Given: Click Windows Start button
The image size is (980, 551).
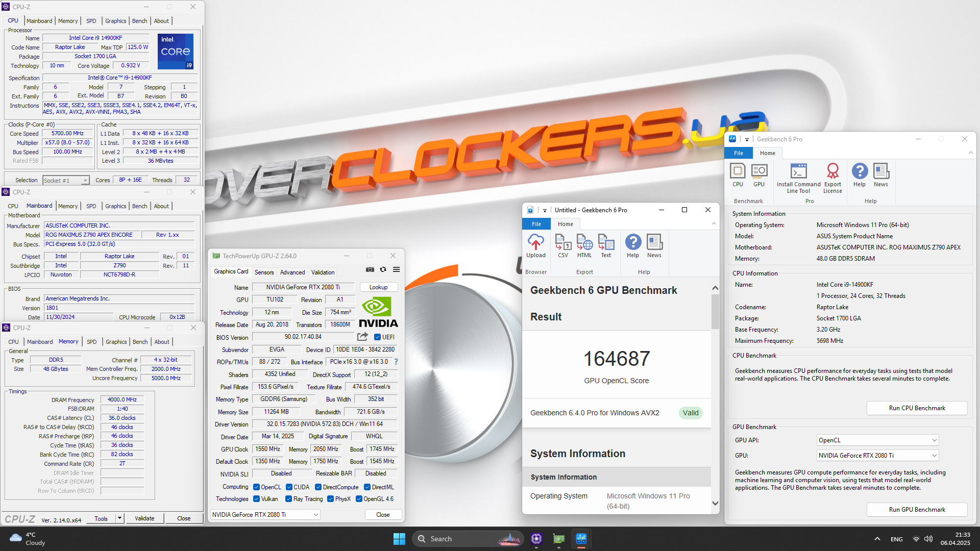Looking at the screenshot, I should (399, 539).
